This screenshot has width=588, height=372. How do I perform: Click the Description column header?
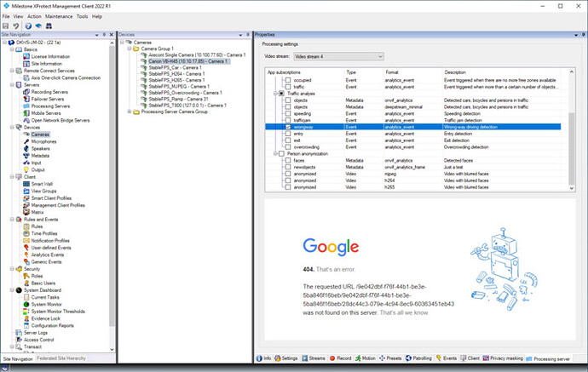[x=456, y=72]
